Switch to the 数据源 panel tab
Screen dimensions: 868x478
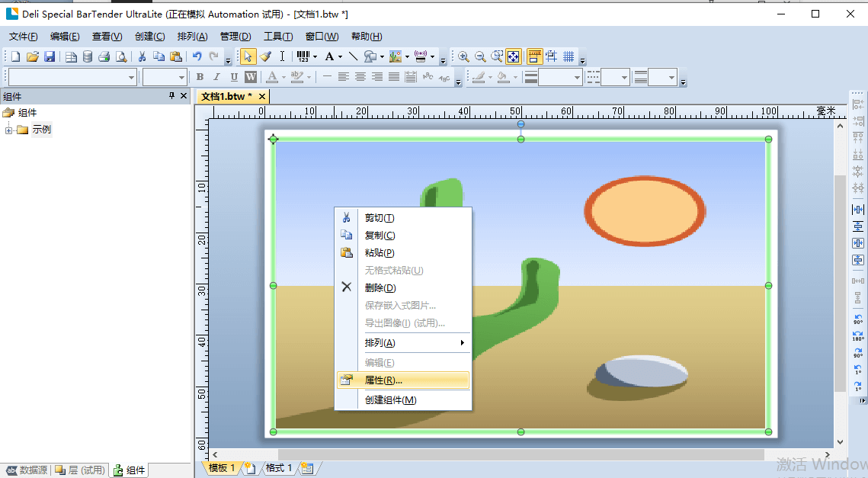click(x=27, y=470)
